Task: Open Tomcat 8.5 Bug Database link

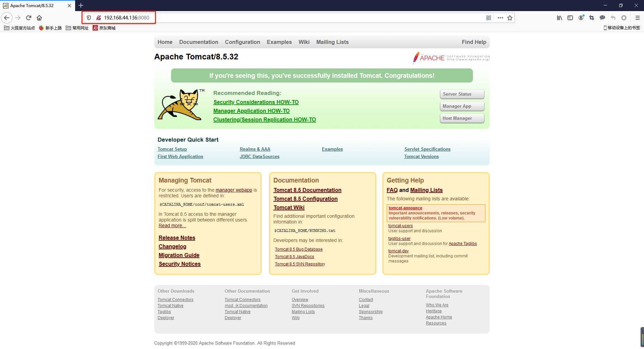Action: pyautogui.click(x=299, y=249)
